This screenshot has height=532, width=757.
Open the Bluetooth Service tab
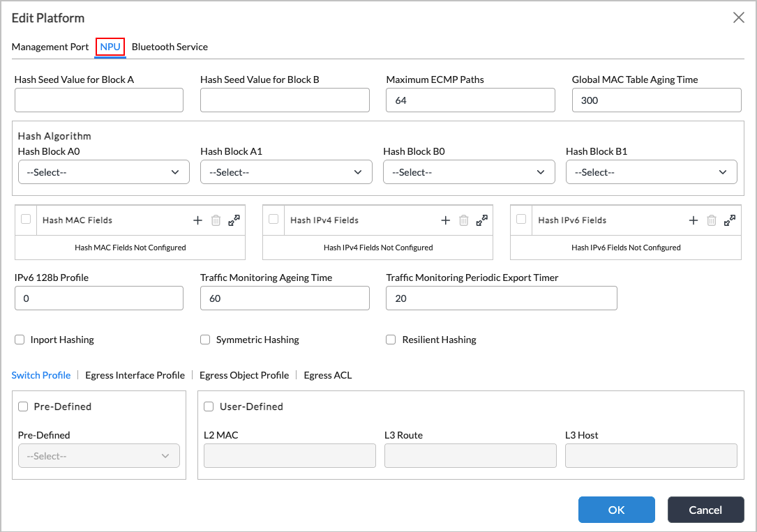tap(170, 47)
